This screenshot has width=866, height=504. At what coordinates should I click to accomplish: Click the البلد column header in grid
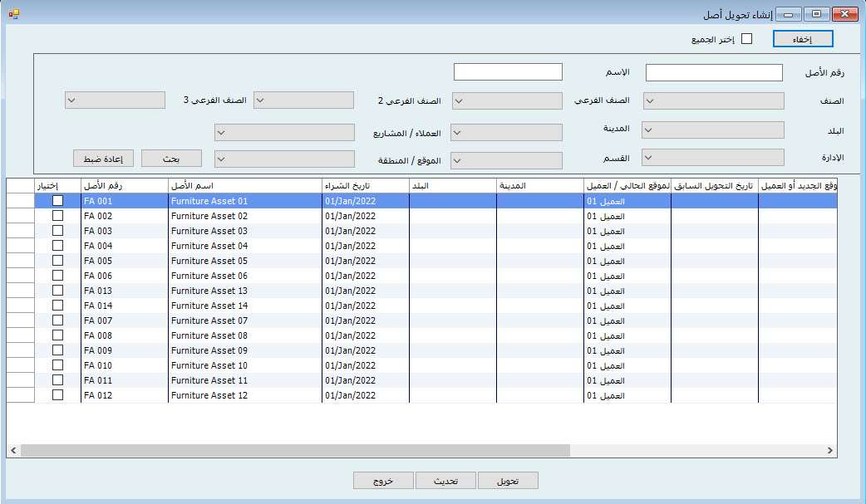point(453,185)
